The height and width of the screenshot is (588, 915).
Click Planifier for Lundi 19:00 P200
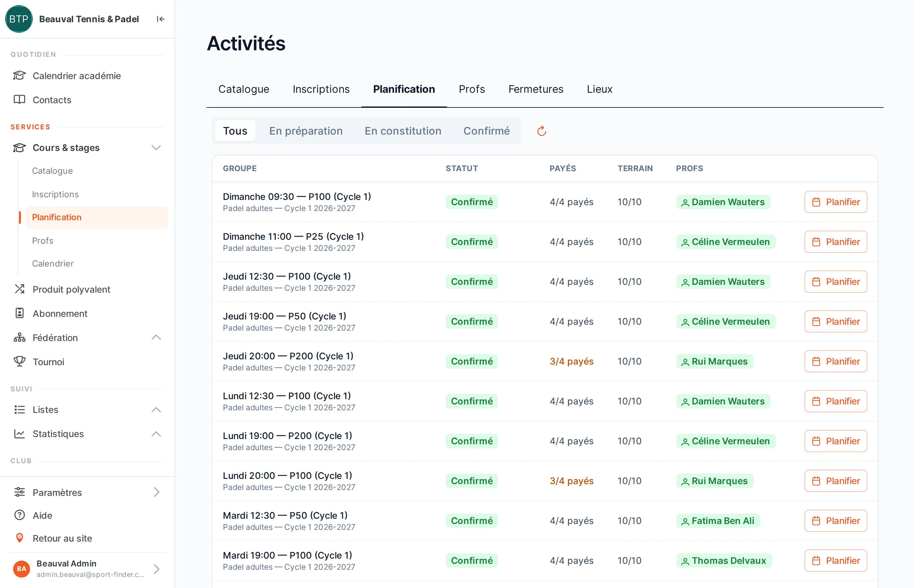[x=836, y=441]
